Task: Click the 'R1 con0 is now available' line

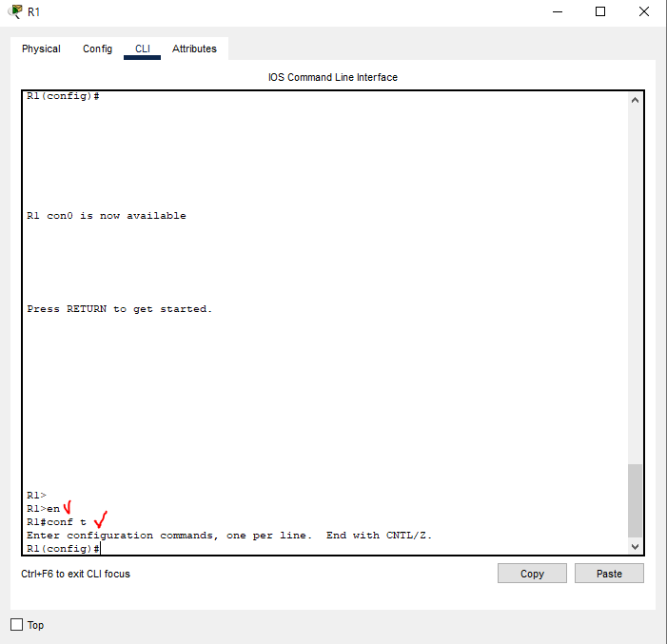Action: [107, 216]
